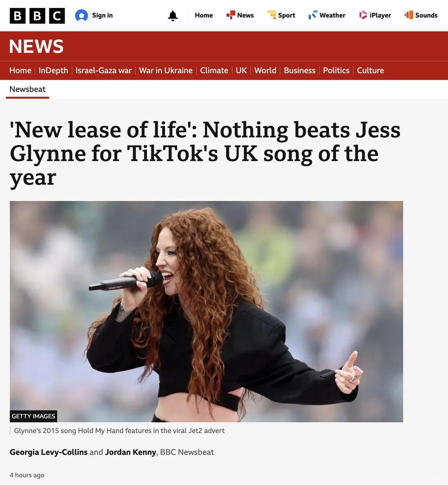Open Home in top navigation
Viewport: 448px width, 485px height.
tap(204, 15)
